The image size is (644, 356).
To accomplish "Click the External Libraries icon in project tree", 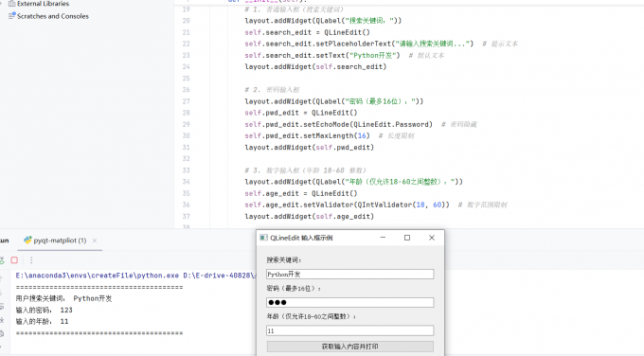I will coord(12,3).
